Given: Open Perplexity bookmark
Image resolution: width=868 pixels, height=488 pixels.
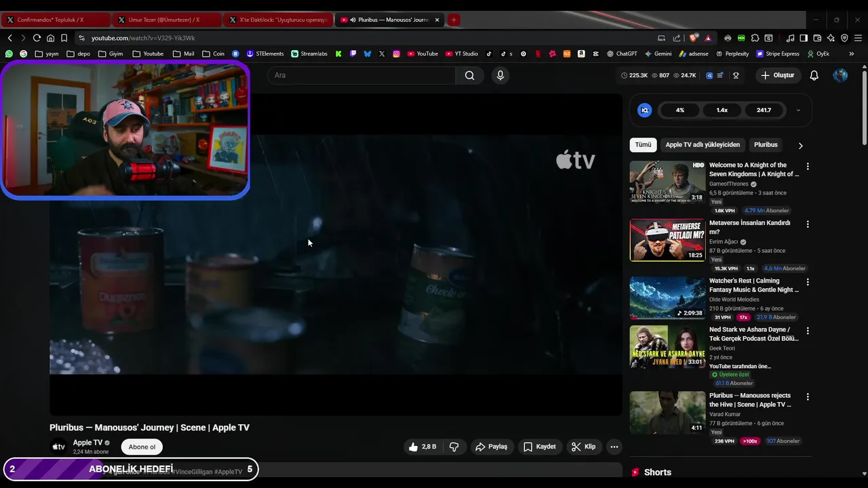Looking at the screenshot, I should [x=732, y=54].
